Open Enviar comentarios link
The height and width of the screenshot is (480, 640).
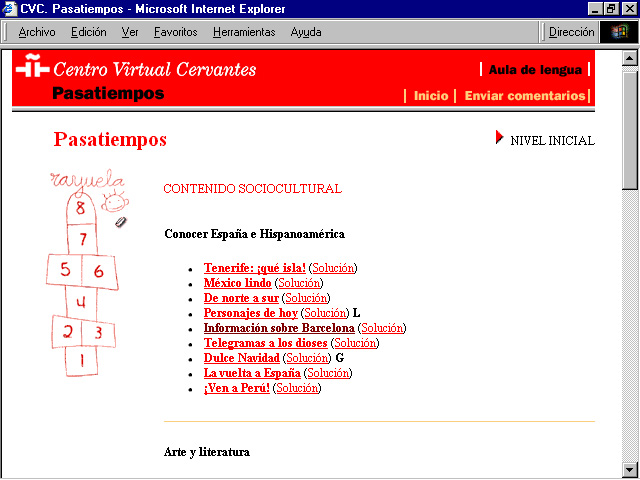pos(525,96)
